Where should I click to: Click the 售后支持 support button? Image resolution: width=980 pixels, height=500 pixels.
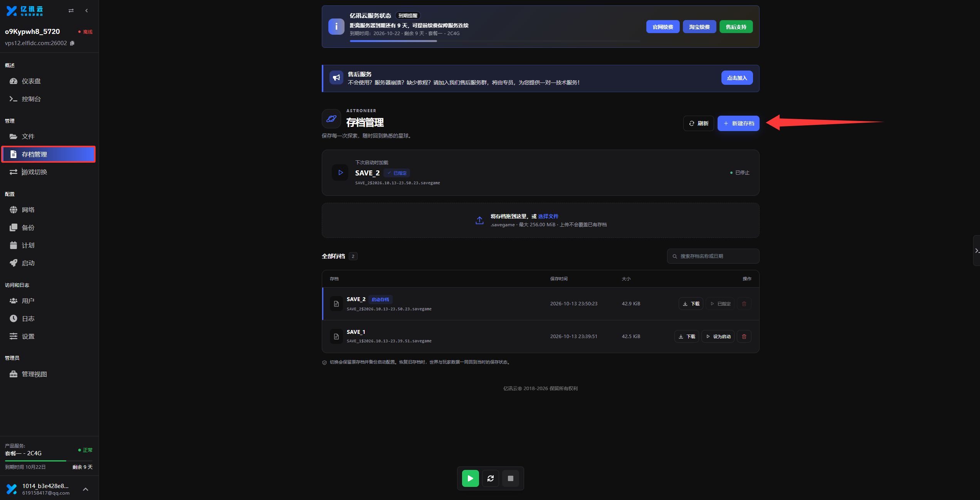(736, 27)
